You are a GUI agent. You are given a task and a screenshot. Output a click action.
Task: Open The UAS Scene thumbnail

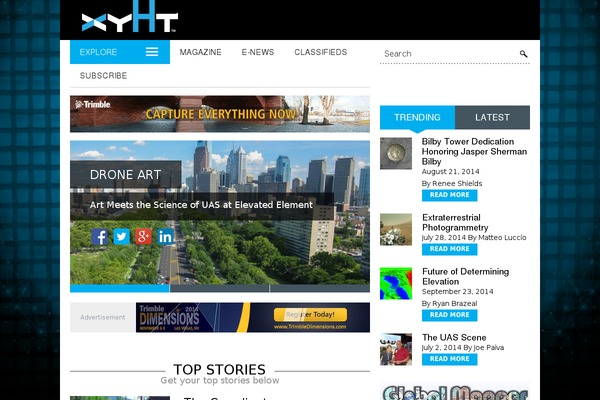[396, 349]
